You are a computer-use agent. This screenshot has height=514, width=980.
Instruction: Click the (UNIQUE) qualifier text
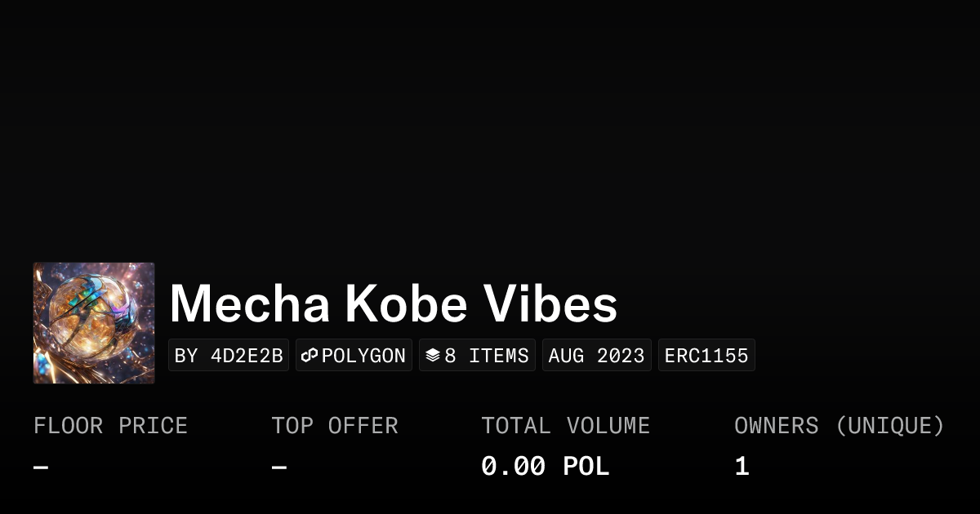[889, 426]
